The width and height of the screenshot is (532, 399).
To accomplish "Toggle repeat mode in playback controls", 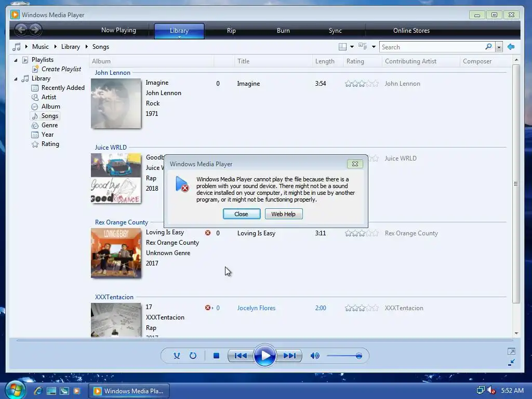I will point(193,355).
